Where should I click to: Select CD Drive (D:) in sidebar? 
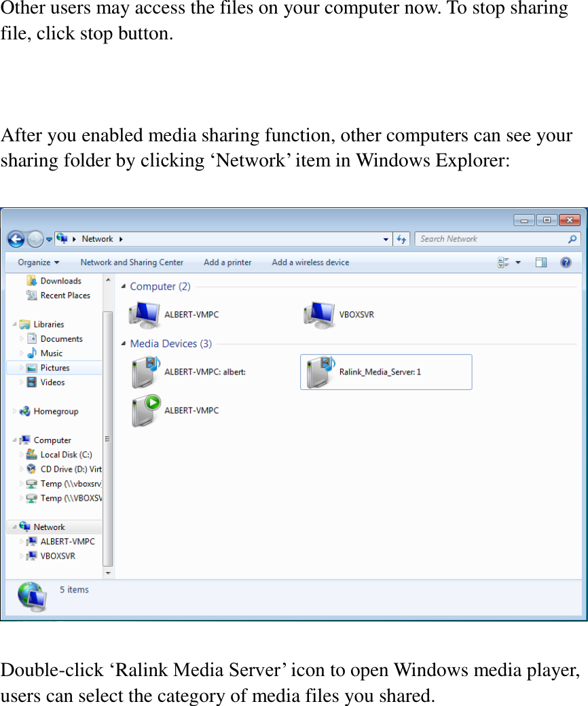(64, 469)
